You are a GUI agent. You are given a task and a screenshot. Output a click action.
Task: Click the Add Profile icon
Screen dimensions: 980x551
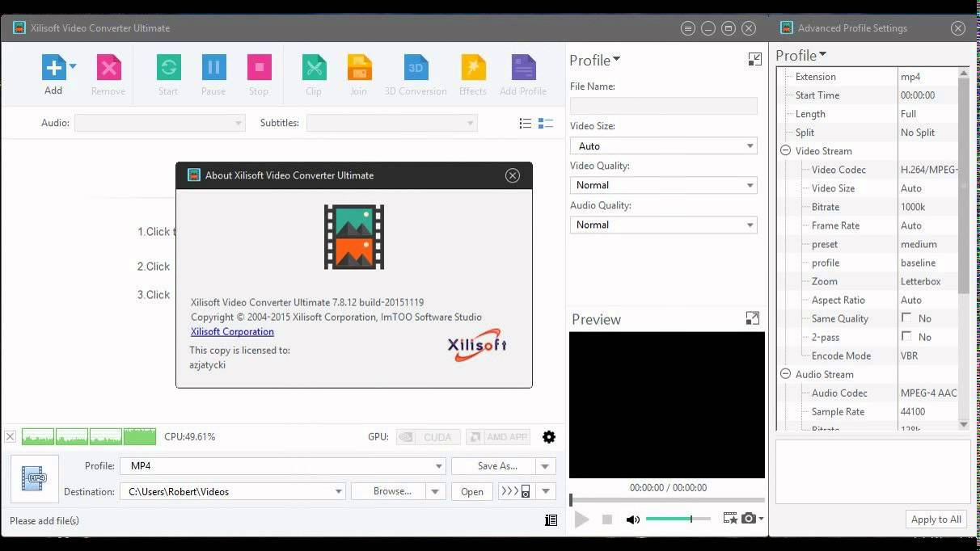[523, 67]
